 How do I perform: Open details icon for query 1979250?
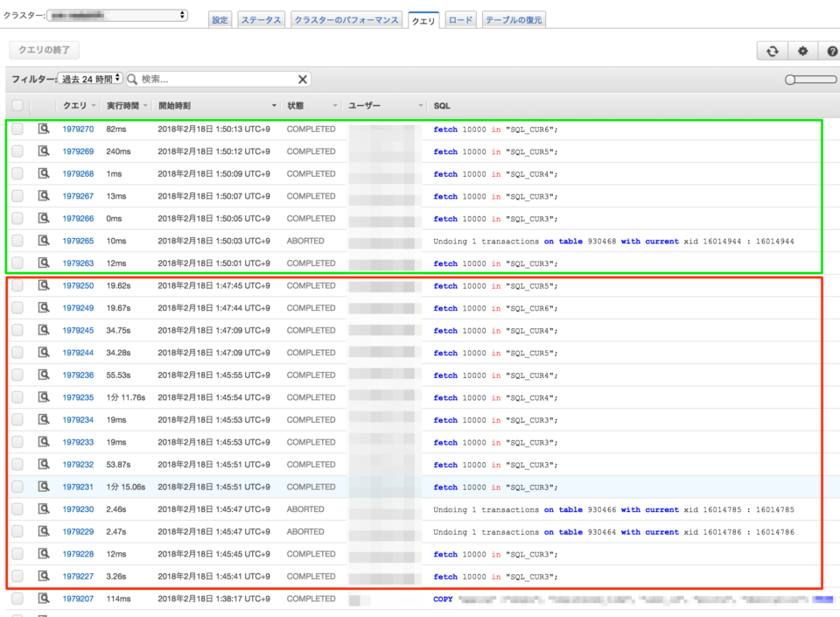click(44, 285)
